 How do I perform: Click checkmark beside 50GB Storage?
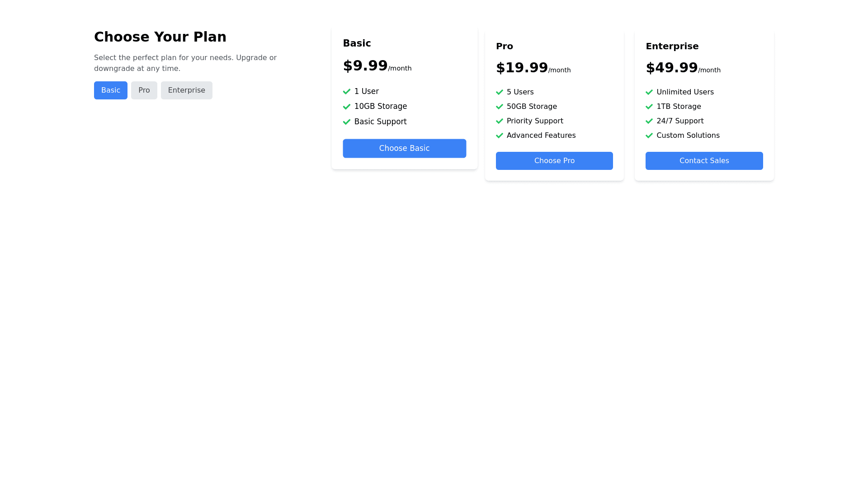[499, 107]
